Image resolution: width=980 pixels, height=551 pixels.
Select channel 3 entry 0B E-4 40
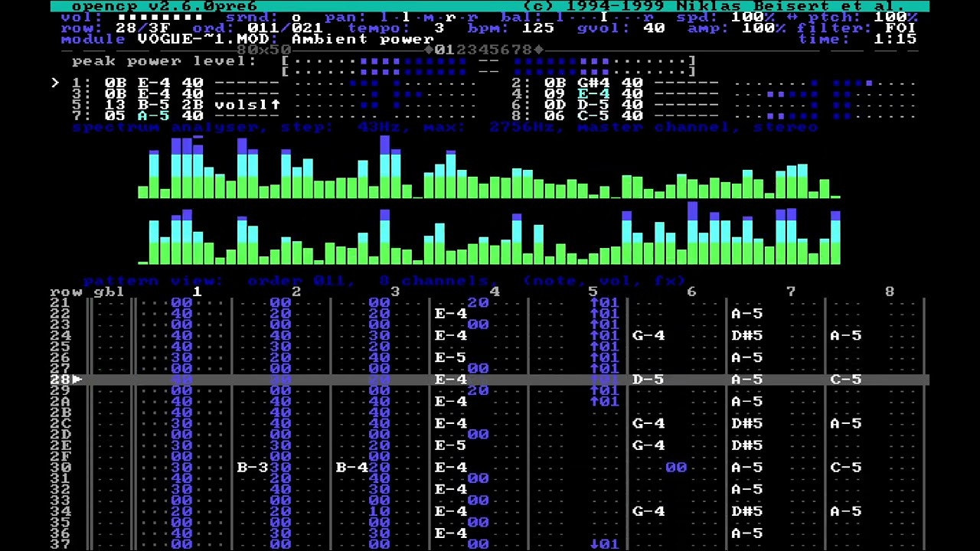(154, 94)
